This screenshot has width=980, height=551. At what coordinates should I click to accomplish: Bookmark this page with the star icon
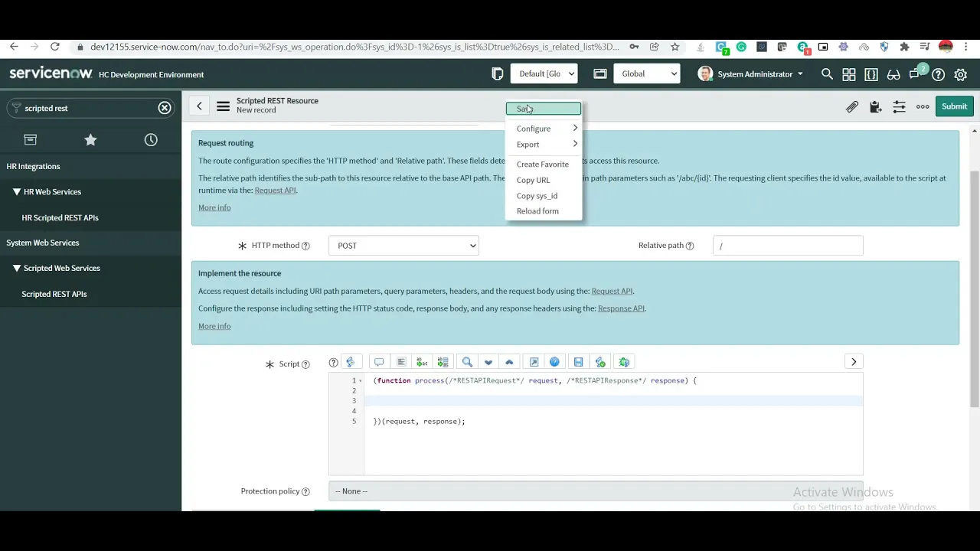(675, 47)
